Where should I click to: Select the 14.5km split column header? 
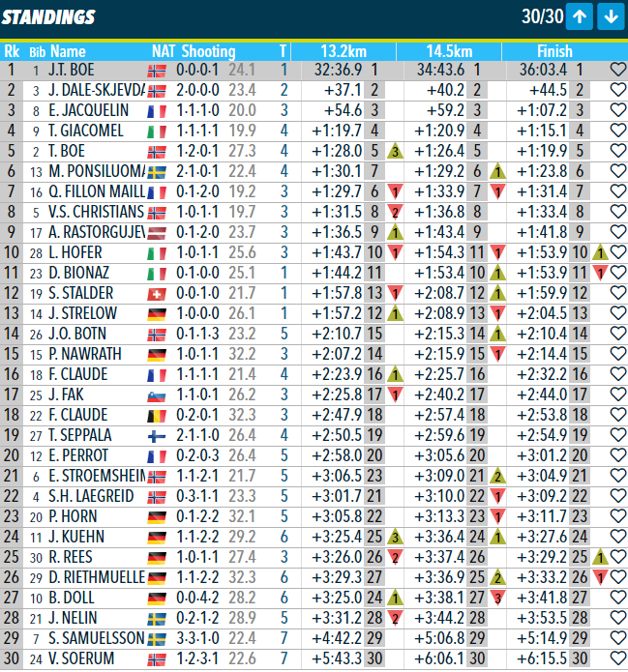pyautogui.click(x=448, y=50)
